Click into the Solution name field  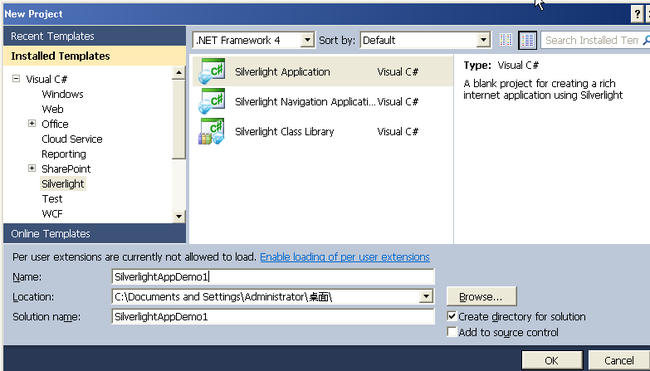273,317
